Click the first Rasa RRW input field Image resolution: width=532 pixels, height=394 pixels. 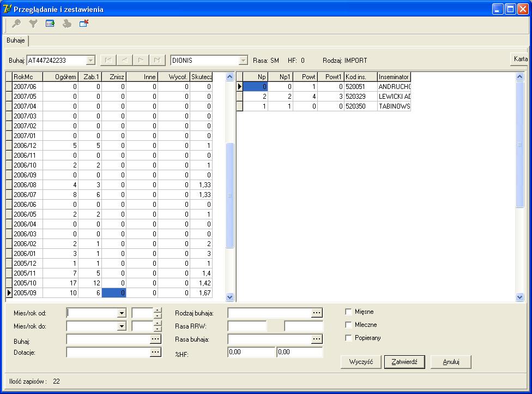pos(247,326)
